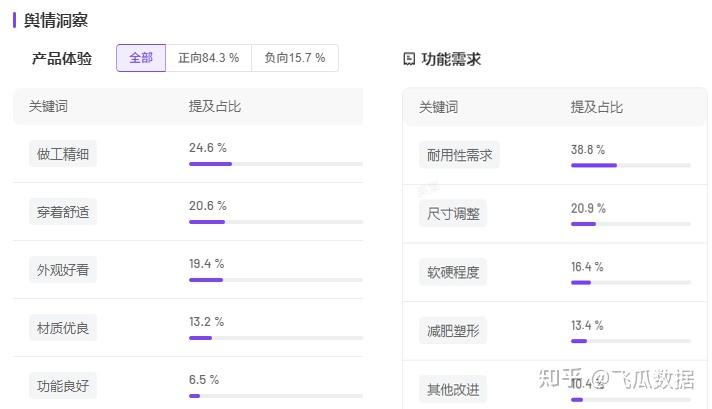Viewport: 712px width, 409px height.
Task: Switch to 负向15.7 % tab
Action: pos(295,58)
